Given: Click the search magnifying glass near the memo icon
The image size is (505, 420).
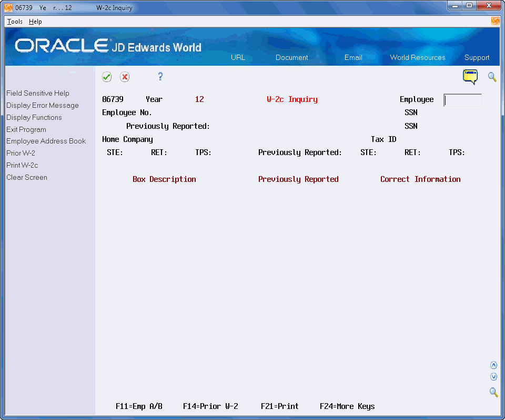Looking at the screenshot, I should [x=492, y=77].
